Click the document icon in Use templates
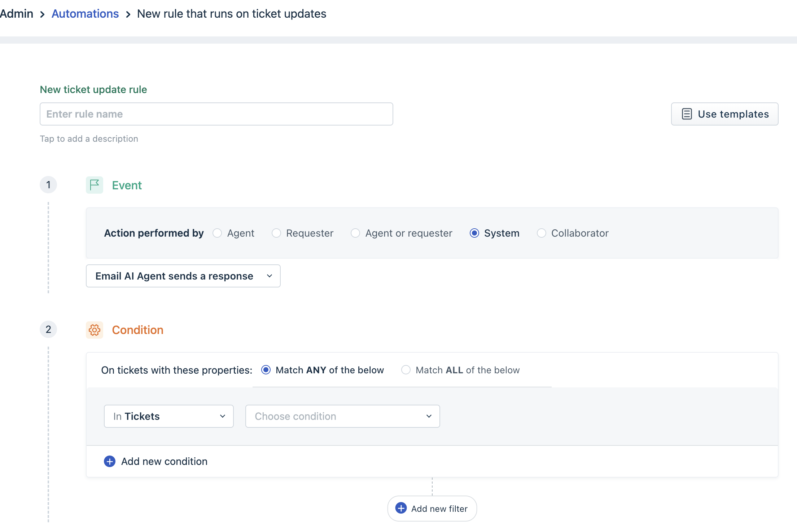Viewport: 797px width, 532px height. click(687, 114)
